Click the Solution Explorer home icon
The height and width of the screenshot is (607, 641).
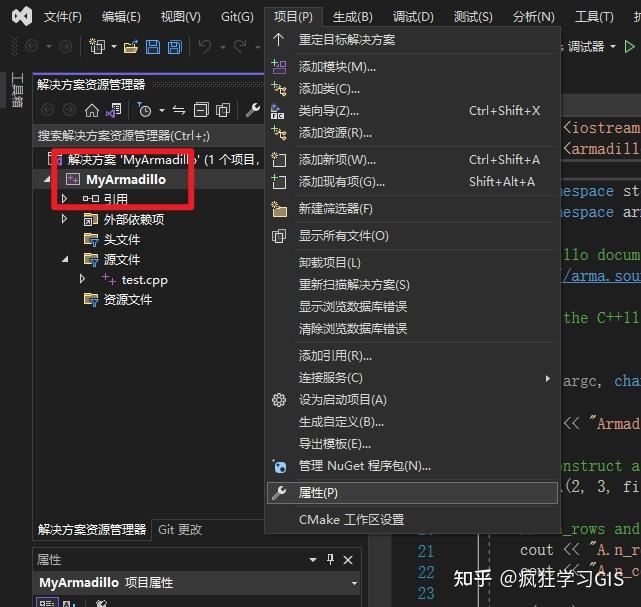tap(92, 110)
